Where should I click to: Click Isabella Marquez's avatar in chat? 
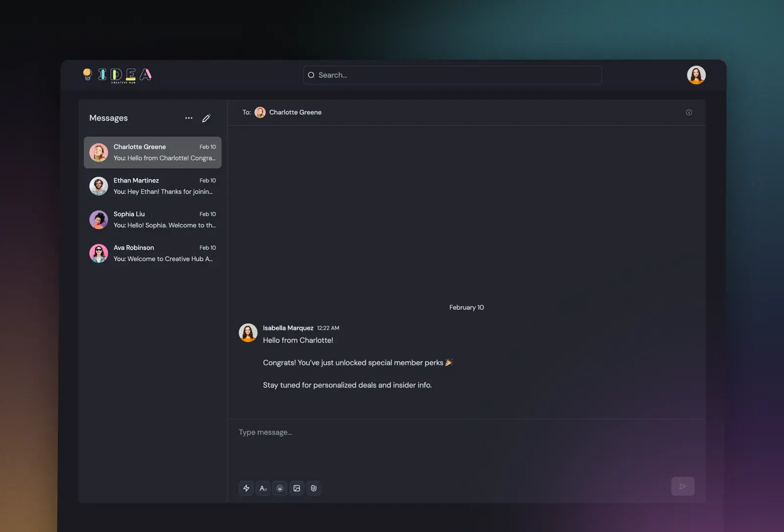248,333
